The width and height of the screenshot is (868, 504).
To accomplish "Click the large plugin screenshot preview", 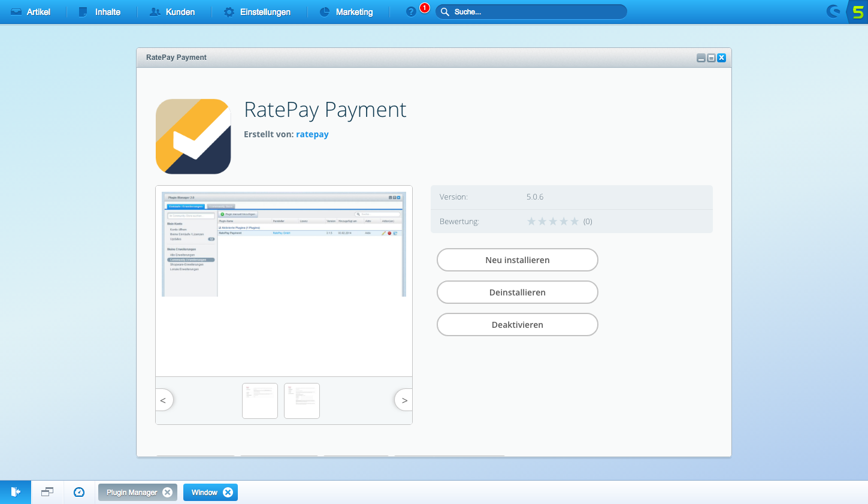I will [x=284, y=244].
